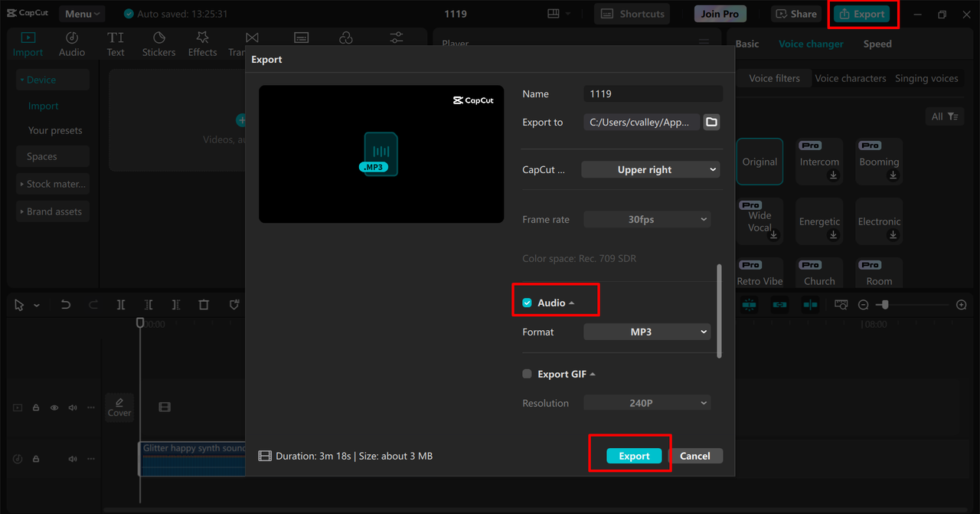Hide the video track with eye icon
This screenshot has width=980, height=514.
[x=54, y=408]
